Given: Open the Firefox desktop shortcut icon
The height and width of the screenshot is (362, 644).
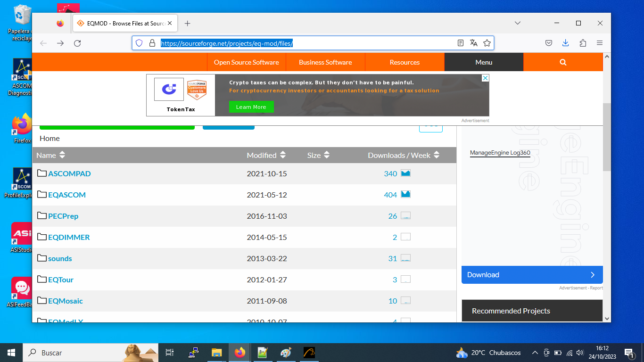Looking at the screenshot, I should (x=22, y=128).
